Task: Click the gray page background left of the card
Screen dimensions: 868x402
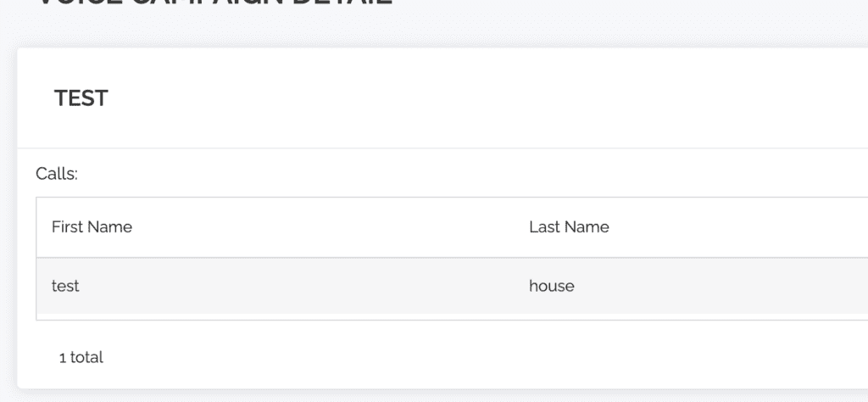Action: coord(8,212)
